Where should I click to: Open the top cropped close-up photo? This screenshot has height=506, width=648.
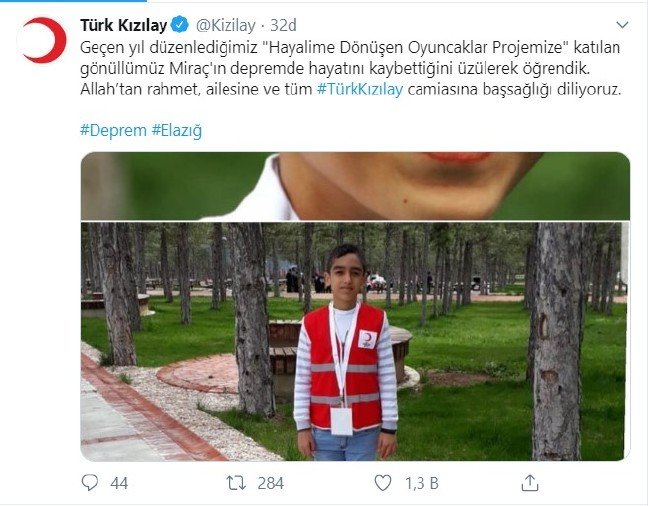click(355, 186)
